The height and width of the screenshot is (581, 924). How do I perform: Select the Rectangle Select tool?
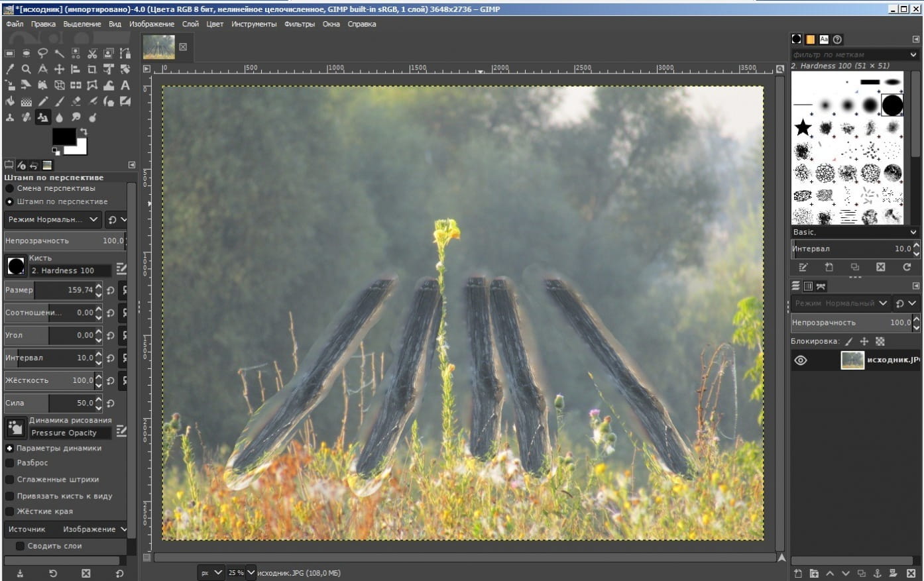10,53
